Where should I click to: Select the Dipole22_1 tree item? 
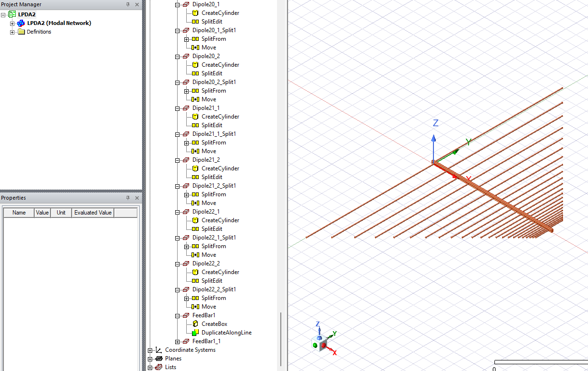(x=206, y=212)
